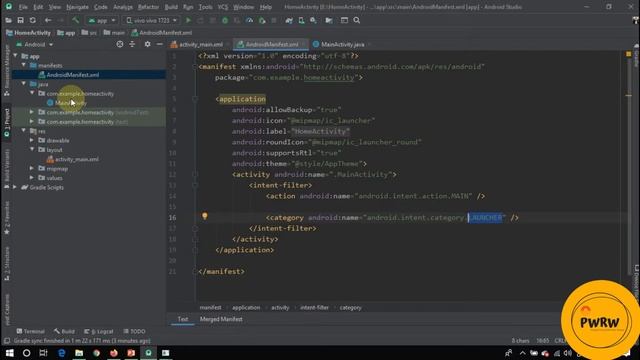
Task: Toggle the Resource Manager side tab
Action: (7, 70)
